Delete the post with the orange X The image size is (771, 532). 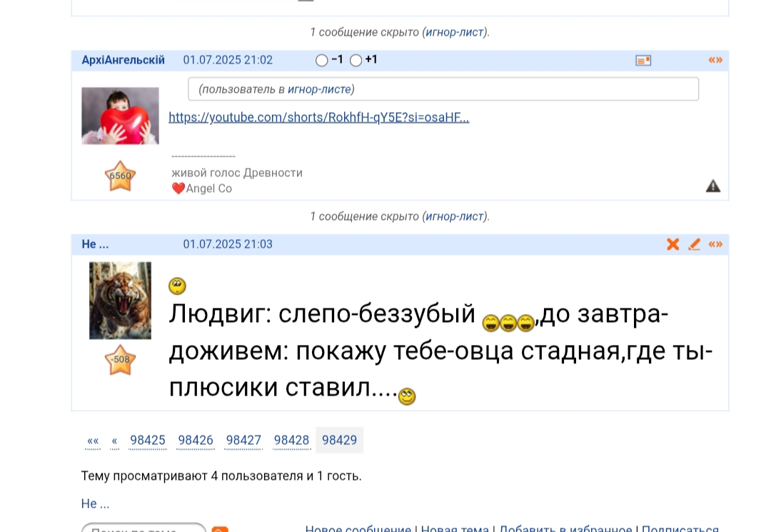coord(672,244)
